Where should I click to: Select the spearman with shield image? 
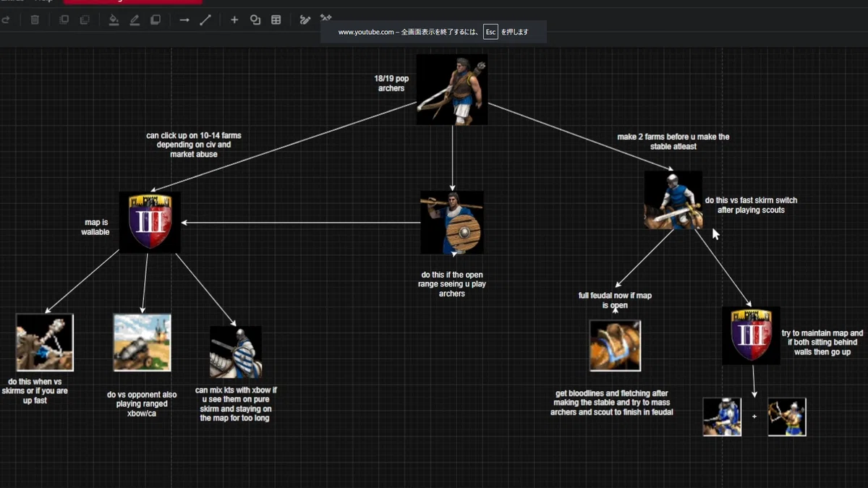[452, 223]
